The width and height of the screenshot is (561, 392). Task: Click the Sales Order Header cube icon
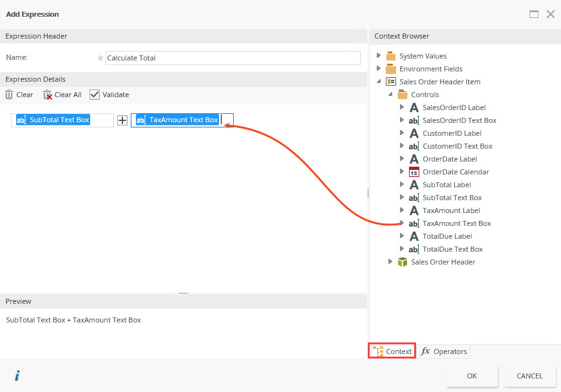[403, 262]
